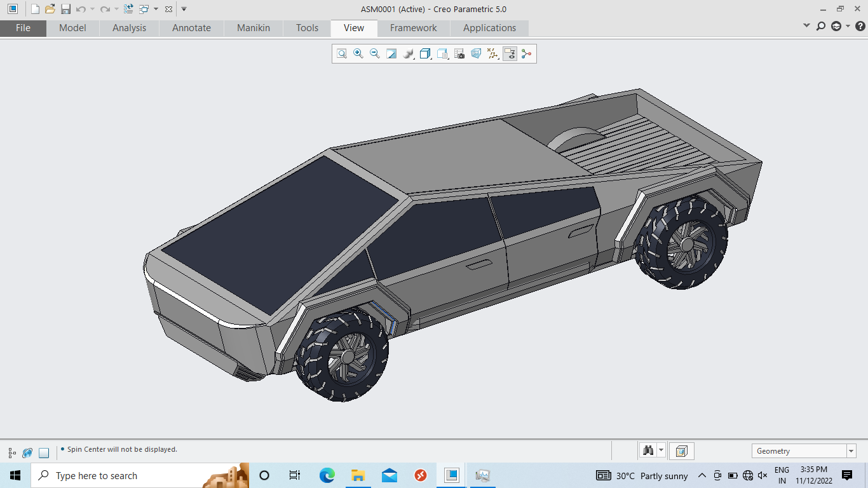Open the Help question mark icon
The image size is (868, 488).
860,26
